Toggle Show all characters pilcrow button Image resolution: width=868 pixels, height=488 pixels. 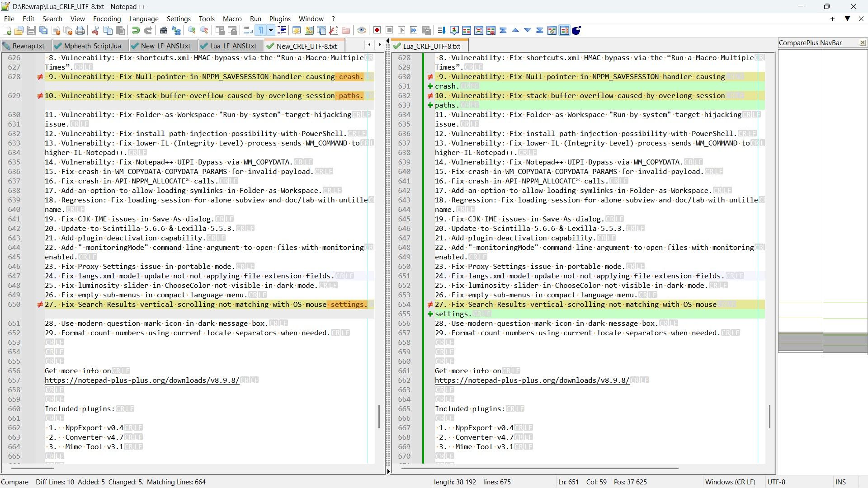pyautogui.click(x=261, y=31)
